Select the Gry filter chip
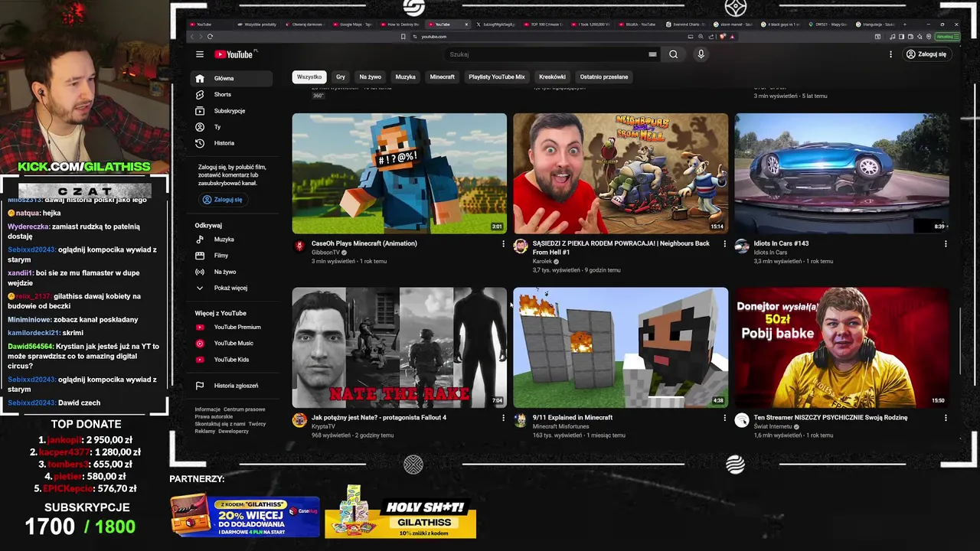This screenshot has height=551, width=980. click(x=341, y=77)
